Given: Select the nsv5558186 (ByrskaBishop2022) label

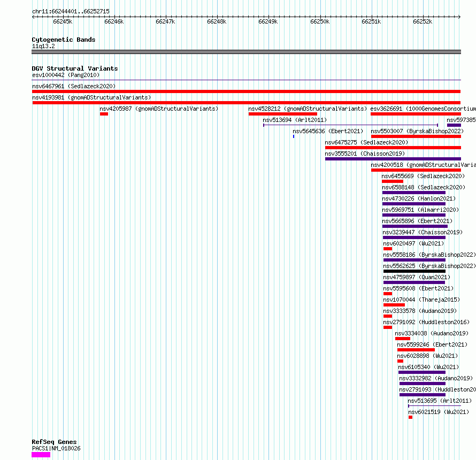Looking at the screenshot, I should [x=429, y=255].
